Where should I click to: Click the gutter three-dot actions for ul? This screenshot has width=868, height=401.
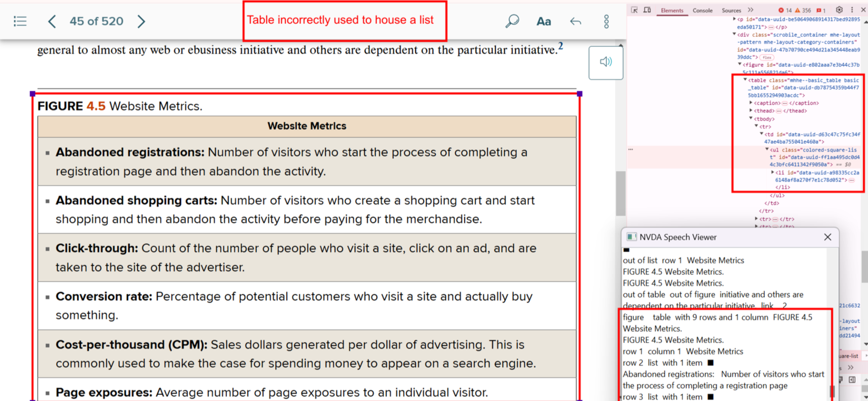coord(631,149)
